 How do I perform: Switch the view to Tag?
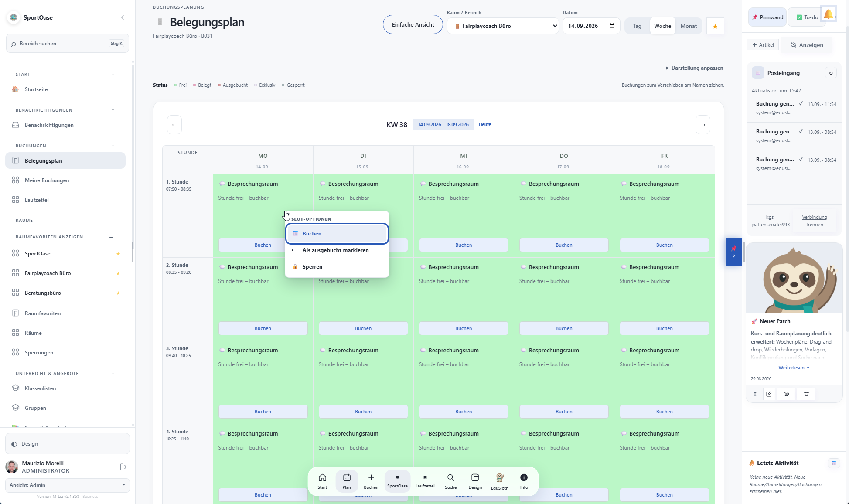pos(637,26)
